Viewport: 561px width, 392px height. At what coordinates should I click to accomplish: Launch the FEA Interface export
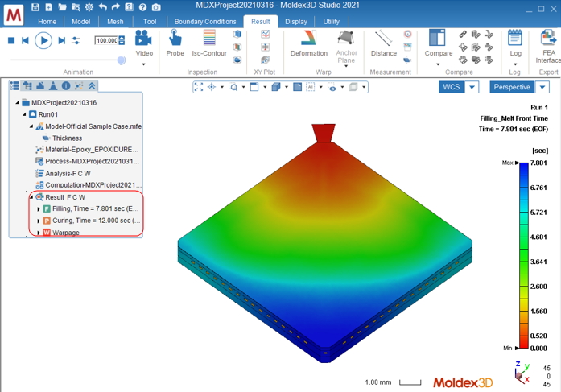click(548, 47)
